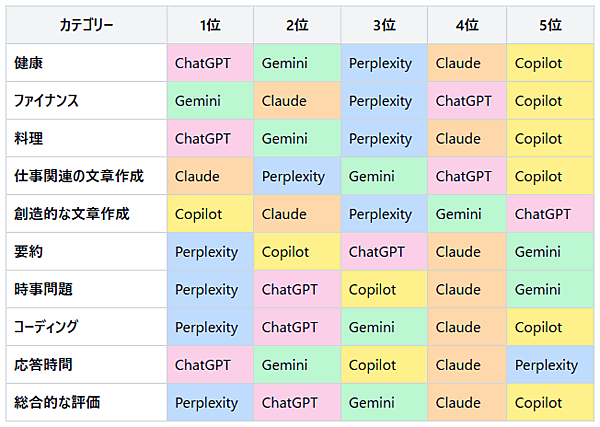Select the 5位 column header
This screenshot has height=427, width=600.
tap(549, 25)
